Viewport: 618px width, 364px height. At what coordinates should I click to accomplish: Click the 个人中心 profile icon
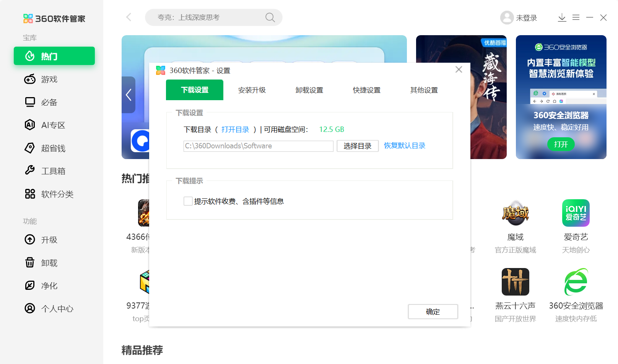(30, 309)
